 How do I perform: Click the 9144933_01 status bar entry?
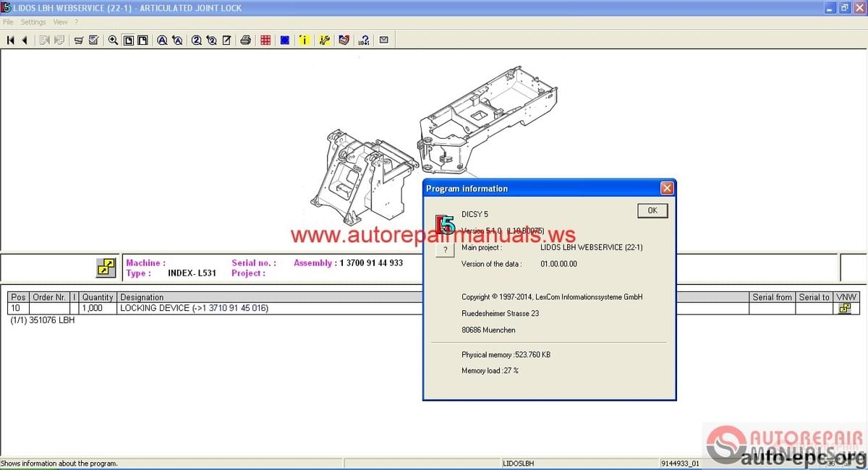pos(680,463)
